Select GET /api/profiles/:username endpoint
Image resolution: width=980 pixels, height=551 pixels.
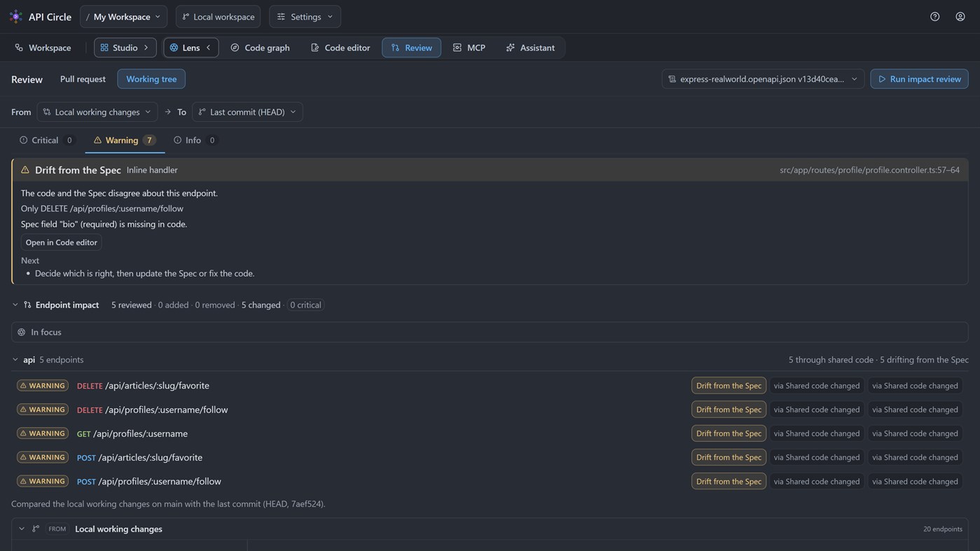[490, 433]
